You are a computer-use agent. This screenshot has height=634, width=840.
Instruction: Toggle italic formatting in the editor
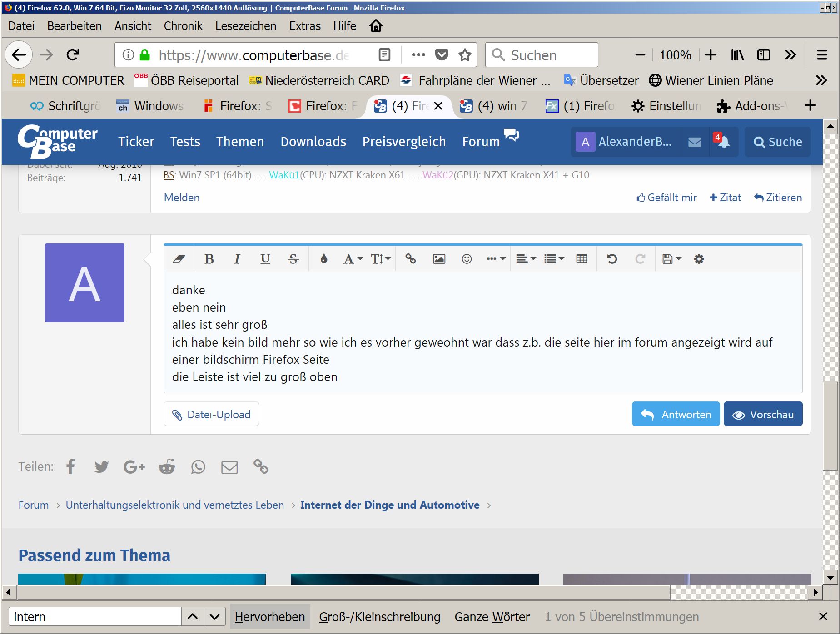coord(237,259)
